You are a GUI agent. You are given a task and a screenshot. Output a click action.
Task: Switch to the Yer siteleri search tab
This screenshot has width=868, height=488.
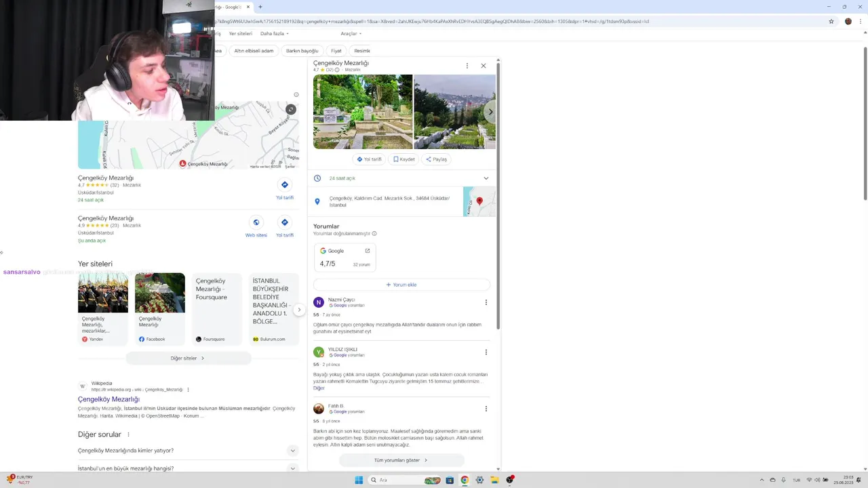coord(241,33)
